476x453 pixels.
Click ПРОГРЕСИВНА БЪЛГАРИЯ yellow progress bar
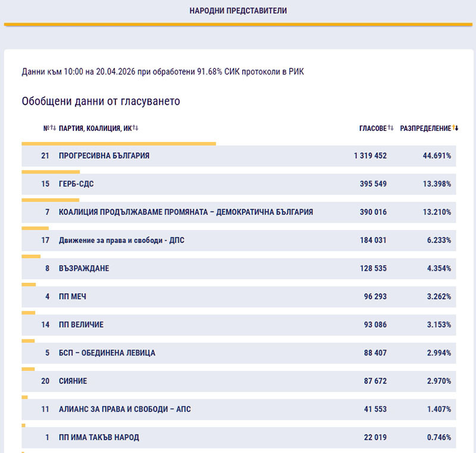(x=119, y=143)
